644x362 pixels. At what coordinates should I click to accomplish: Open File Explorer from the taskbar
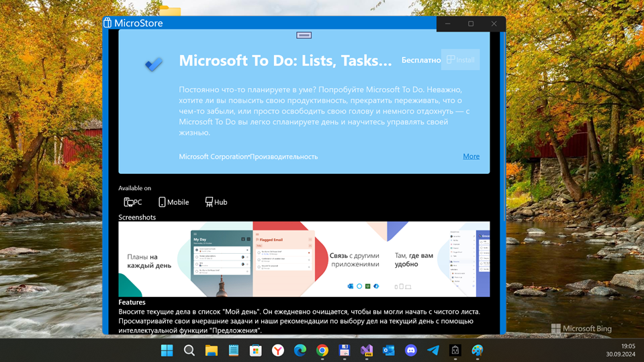[211, 351]
